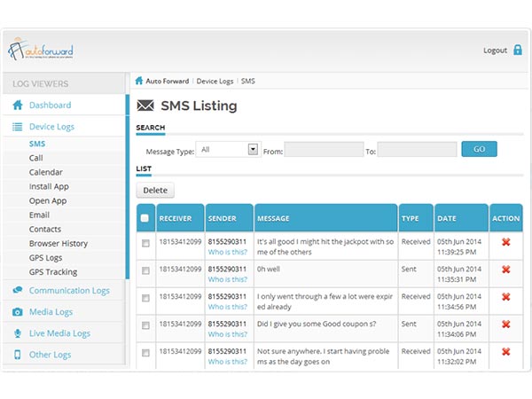Select Browser History in sidebar
The width and height of the screenshot is (532, 399).
(x=59, y=243)
